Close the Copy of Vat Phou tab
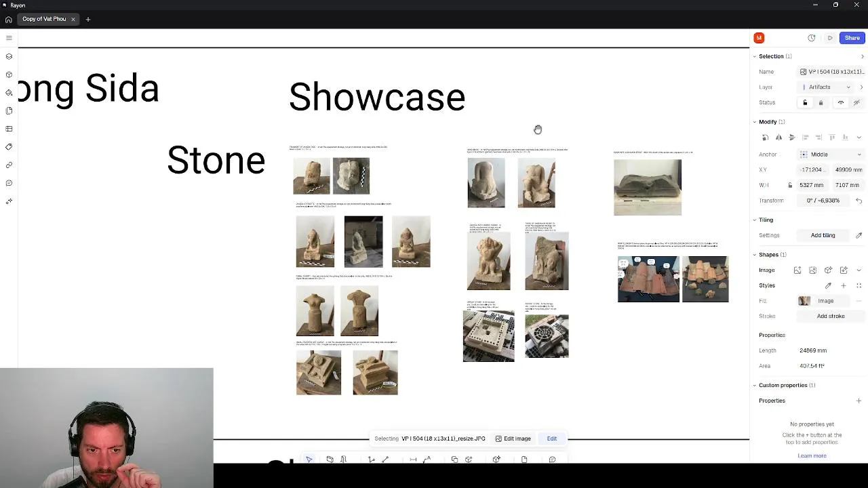This screenshot has height=488, width=868. coord(73,19)
